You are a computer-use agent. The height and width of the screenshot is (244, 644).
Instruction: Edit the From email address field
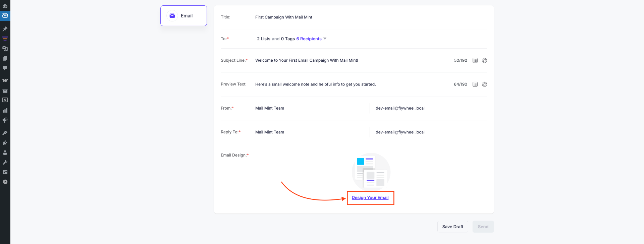(x=431, y=108)
